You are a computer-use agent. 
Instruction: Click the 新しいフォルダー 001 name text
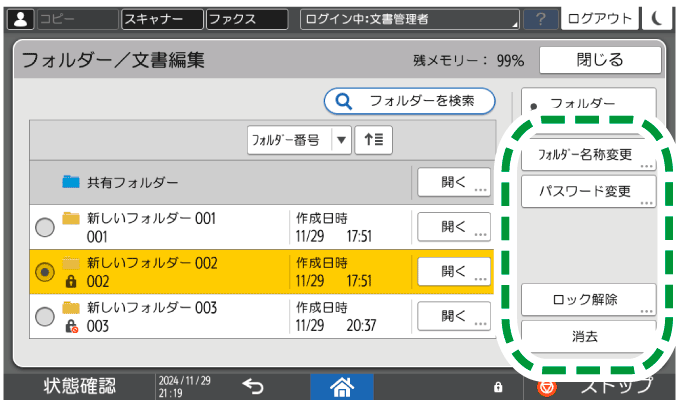point(152,218)
